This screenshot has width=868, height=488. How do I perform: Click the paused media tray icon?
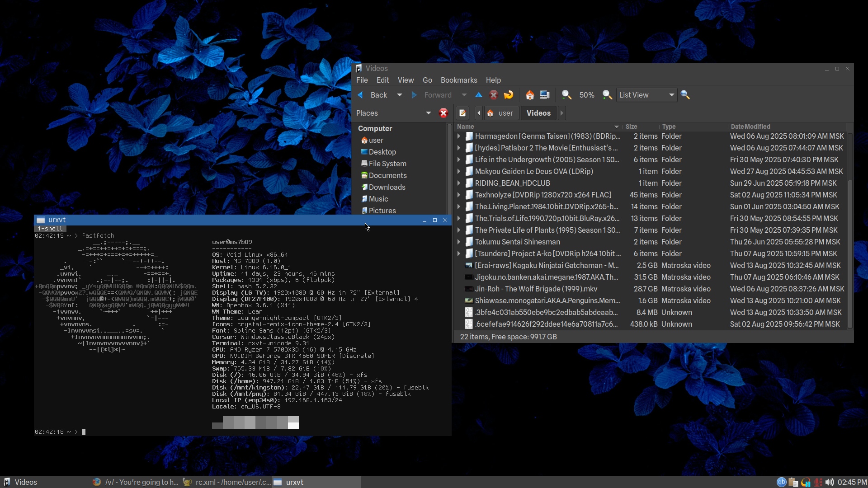click(806, 482)
